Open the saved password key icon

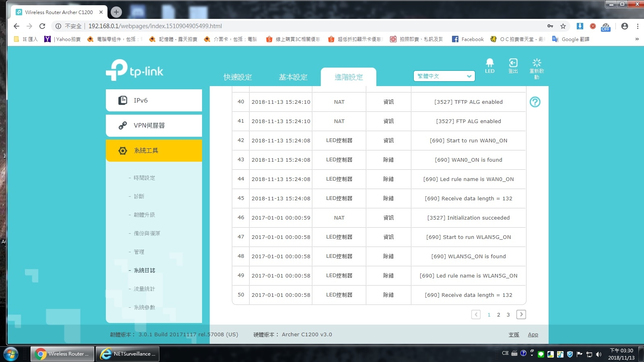550,26
